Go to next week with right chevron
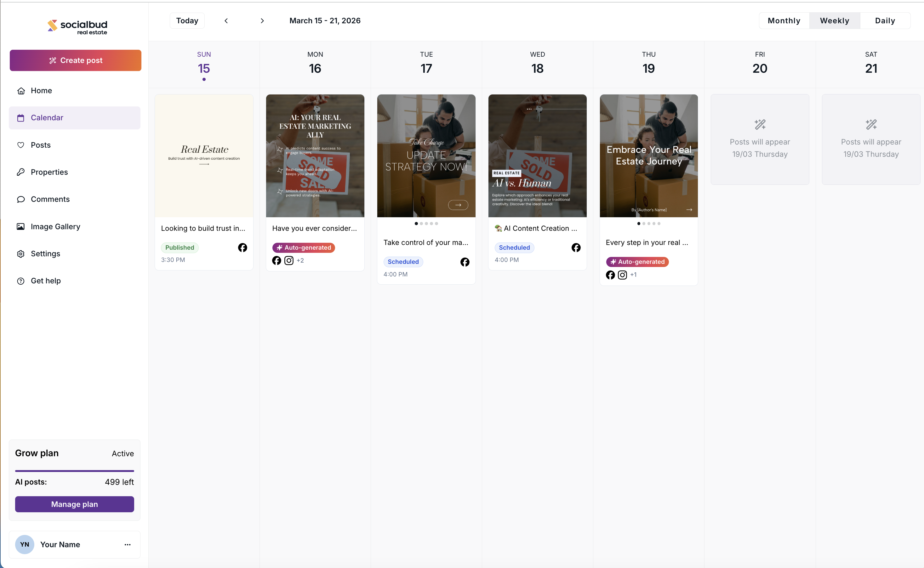 [x=262, y=21]
